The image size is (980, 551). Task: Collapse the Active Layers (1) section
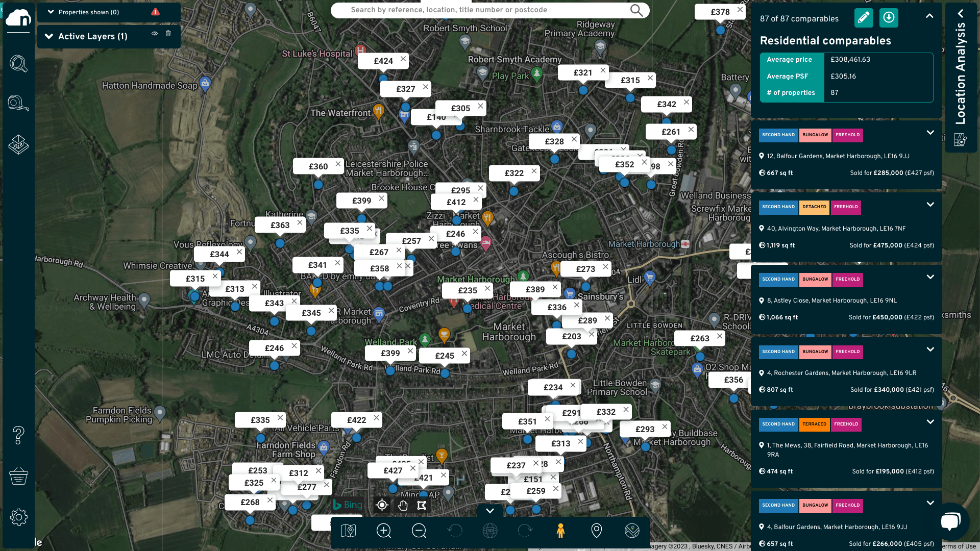point(49,36)
